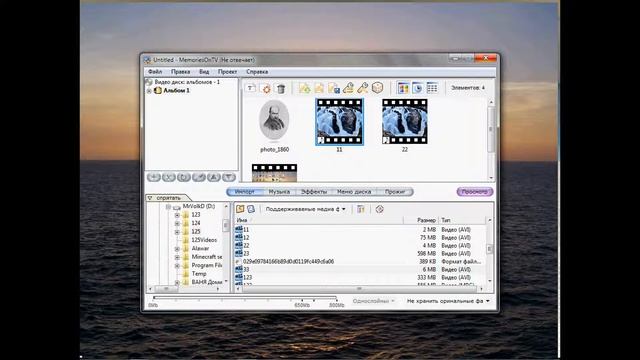Click the orange gear rotate icon in toolbar
Screen dimensions: 640x360
pos(266,89)
